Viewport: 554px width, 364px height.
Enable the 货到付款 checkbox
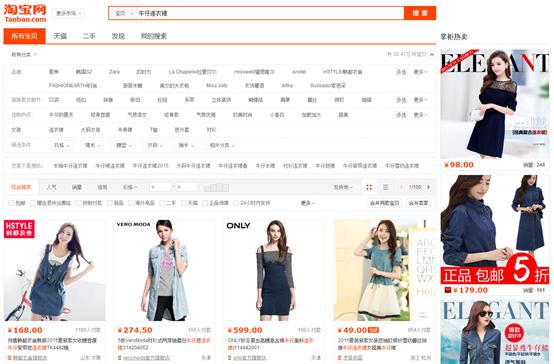point(79,203)
